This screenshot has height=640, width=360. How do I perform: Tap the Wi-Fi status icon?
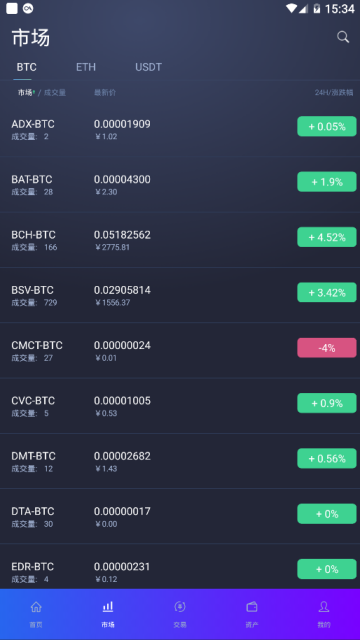pyautogui.click(x=291, y=8)
